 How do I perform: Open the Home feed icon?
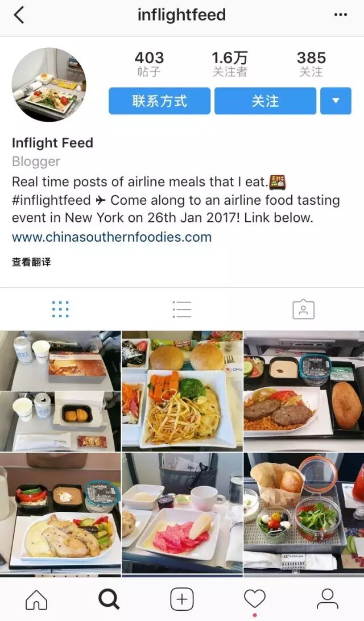click(36, 599)
